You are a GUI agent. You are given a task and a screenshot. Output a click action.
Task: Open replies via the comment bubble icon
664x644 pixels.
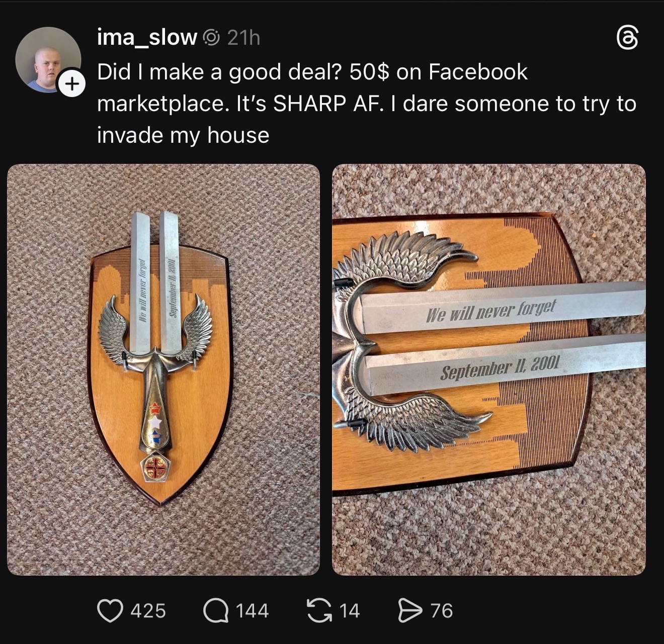(x=215, y=611)
